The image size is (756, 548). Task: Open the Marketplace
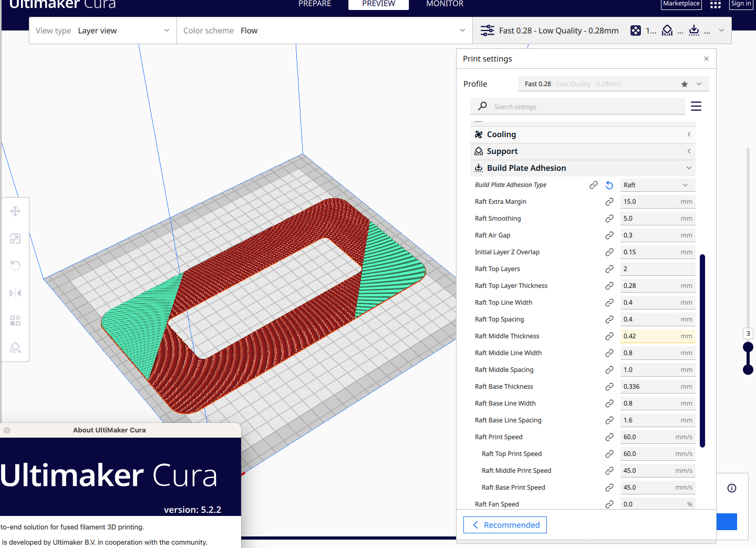click(x=681, y=4)
